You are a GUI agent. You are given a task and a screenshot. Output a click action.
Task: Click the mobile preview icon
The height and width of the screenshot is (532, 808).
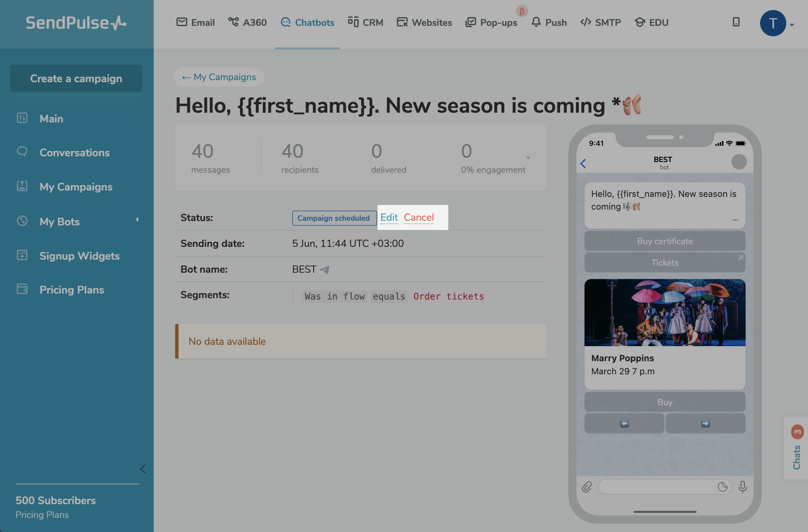736,21
